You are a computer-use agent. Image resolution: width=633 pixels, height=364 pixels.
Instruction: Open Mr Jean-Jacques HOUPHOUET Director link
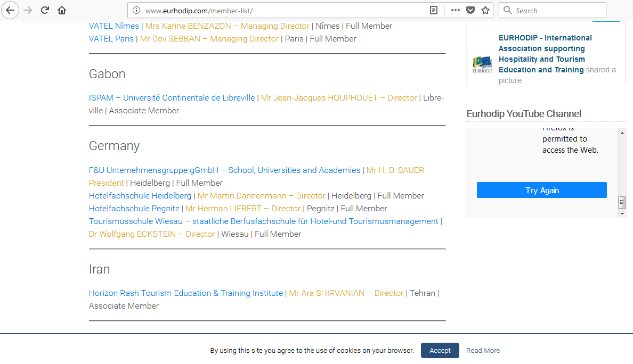(339, 98)
